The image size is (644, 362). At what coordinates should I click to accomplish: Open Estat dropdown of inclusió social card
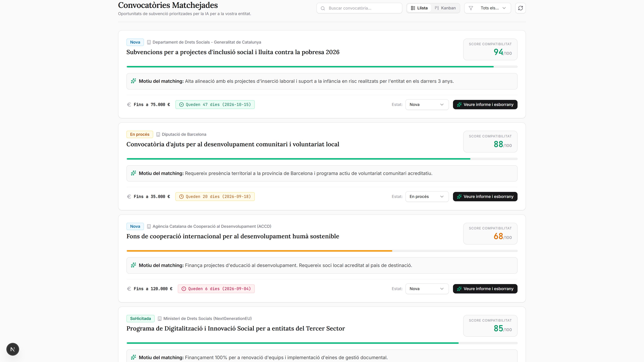point(427,104)
